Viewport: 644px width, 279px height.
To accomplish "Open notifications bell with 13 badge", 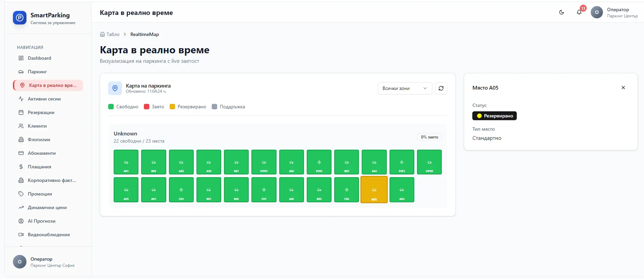I will tap(580, 12).
